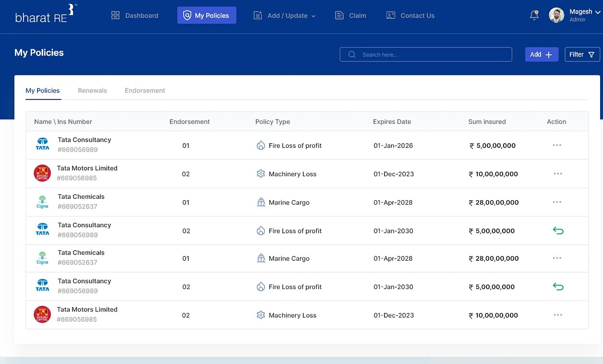Screen dimensions: 603x364
Task: Click the gear icon in the first Machinery Loss row
Action: click(x=261, y=174)
